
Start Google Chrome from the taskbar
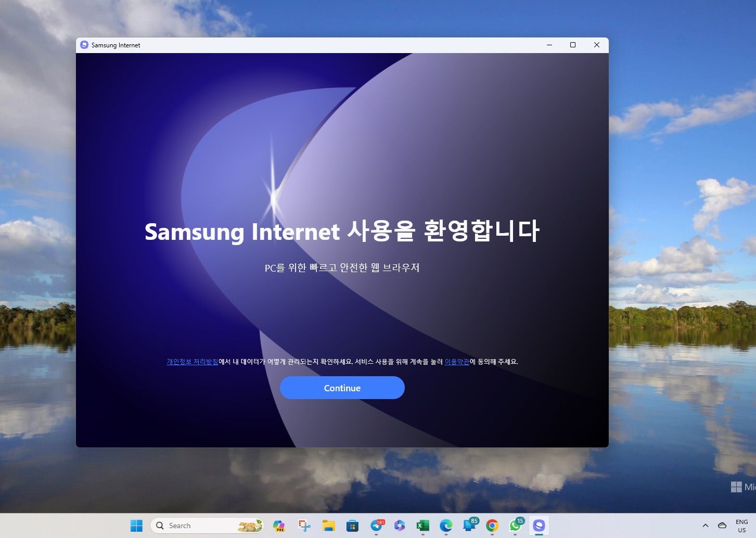[492, 526]
